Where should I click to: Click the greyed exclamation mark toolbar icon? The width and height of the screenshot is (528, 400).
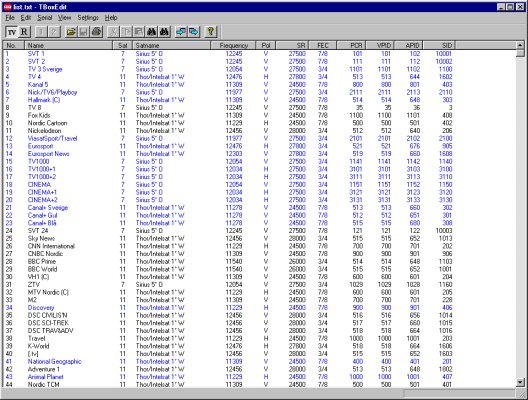point(41,32)
